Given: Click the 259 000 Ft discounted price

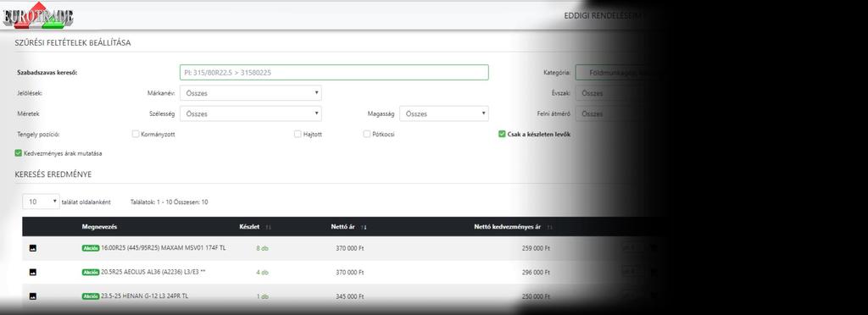Looking at the screenshot, I should click(x=536, y=249).
